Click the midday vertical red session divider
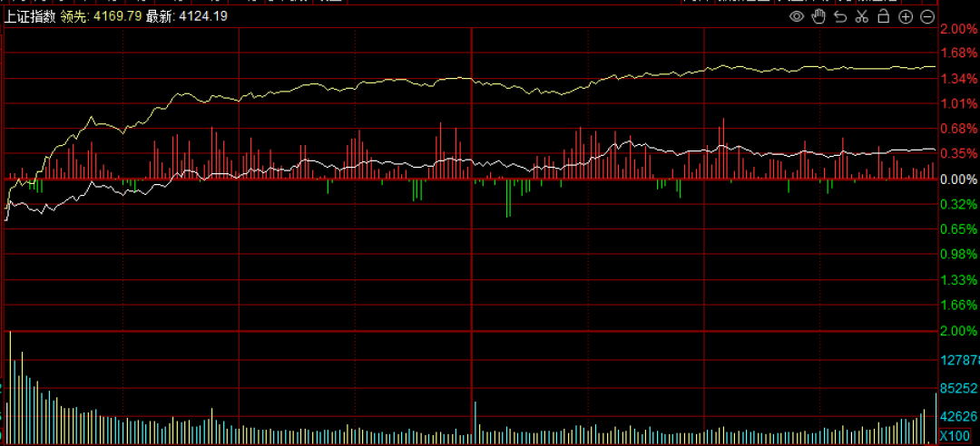Viewport: 980px width, 446px height. tap(472, 227)
